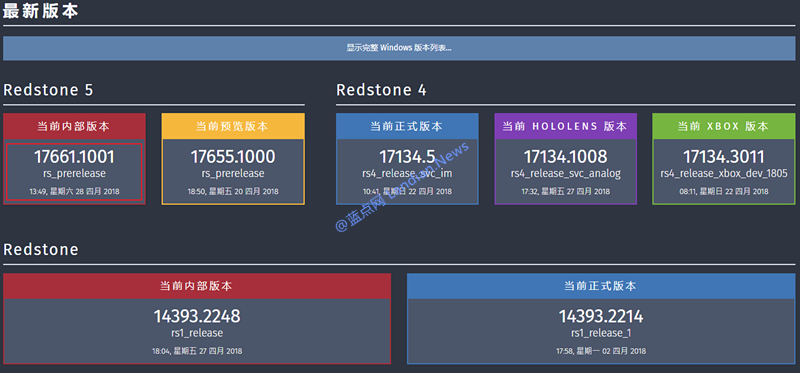This screenshot has height=373, width=800.
Task: Click the 显示完整 Windows 版本列表 button
Action: tap(399, 48)
